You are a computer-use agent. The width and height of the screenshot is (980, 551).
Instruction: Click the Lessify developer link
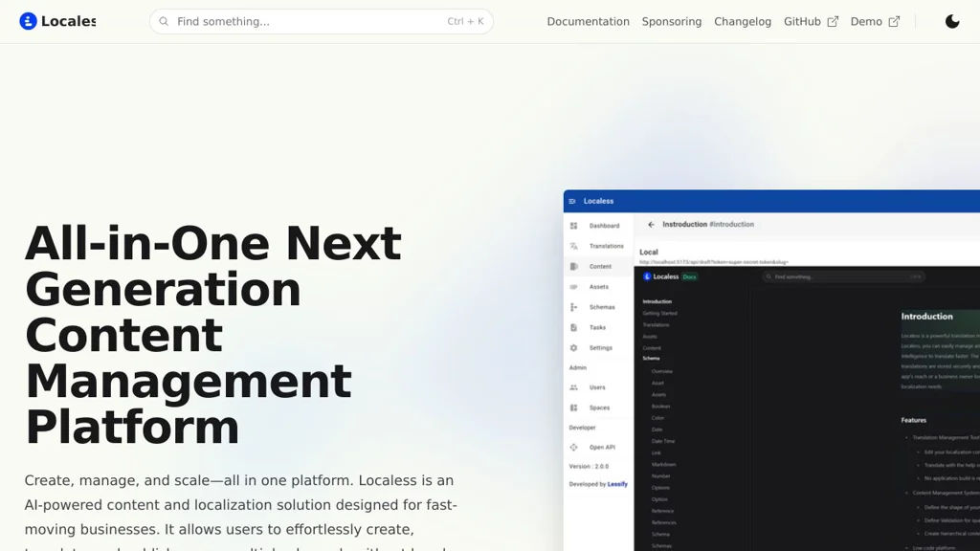[x=617, y=484]
